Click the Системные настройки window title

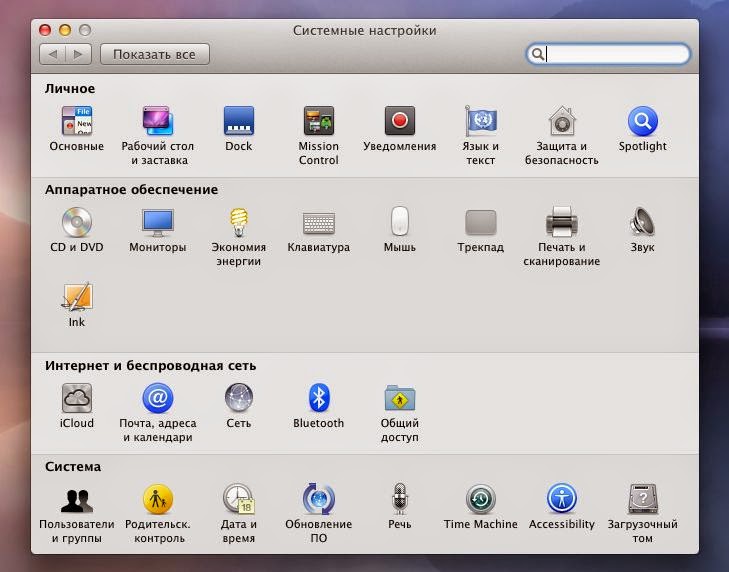click(364, 31)
